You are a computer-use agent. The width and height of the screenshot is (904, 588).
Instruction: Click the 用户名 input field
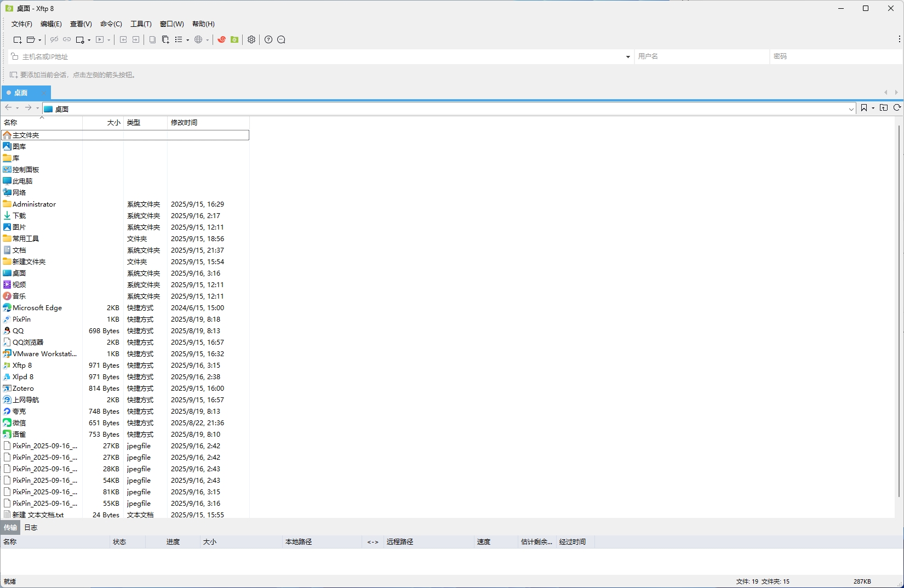tap(701, 56)
